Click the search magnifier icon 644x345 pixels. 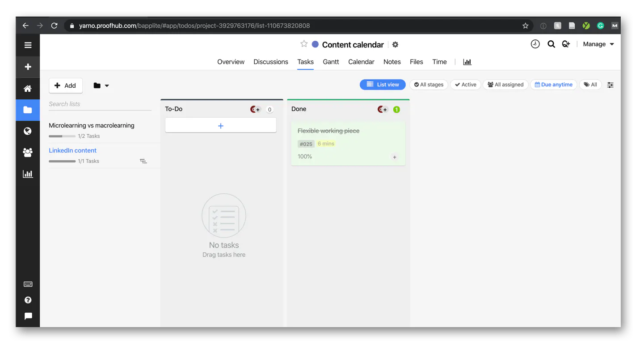(551, 44)
